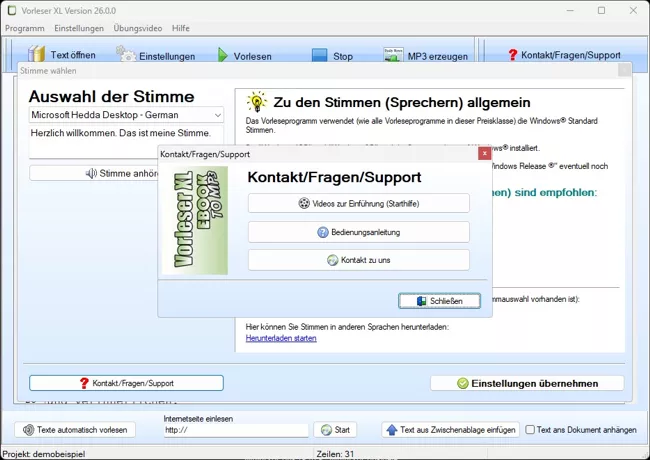
Task: Open the Einstellungen menu in menu bar
Action: [x=79, y=28]
